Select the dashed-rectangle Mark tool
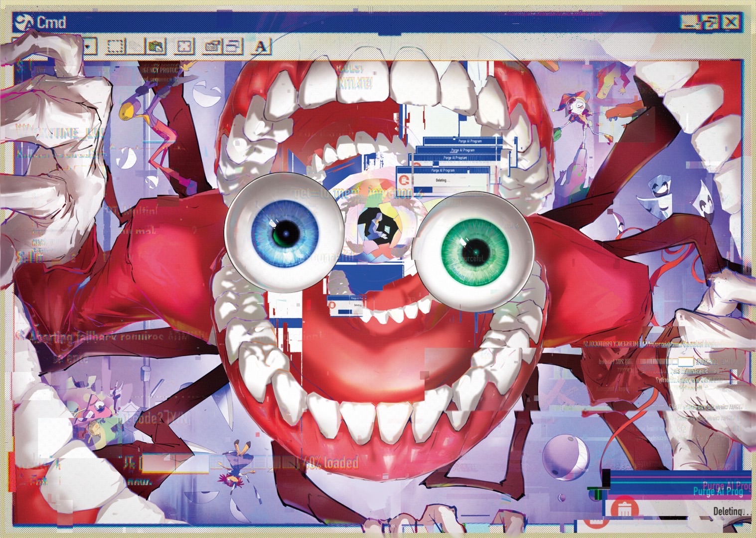This screenshot has height=538, width=756. (116, 47)
